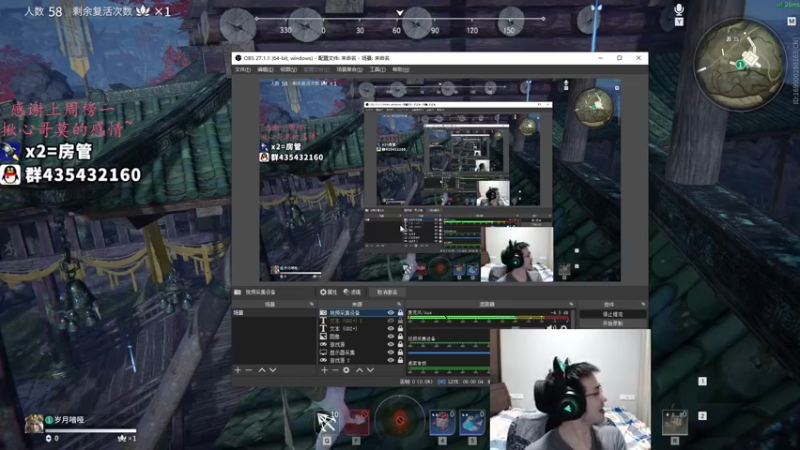Click the circular red center skill icon
Viewport: 800px width, 450px height.
[x=399, y=420]
